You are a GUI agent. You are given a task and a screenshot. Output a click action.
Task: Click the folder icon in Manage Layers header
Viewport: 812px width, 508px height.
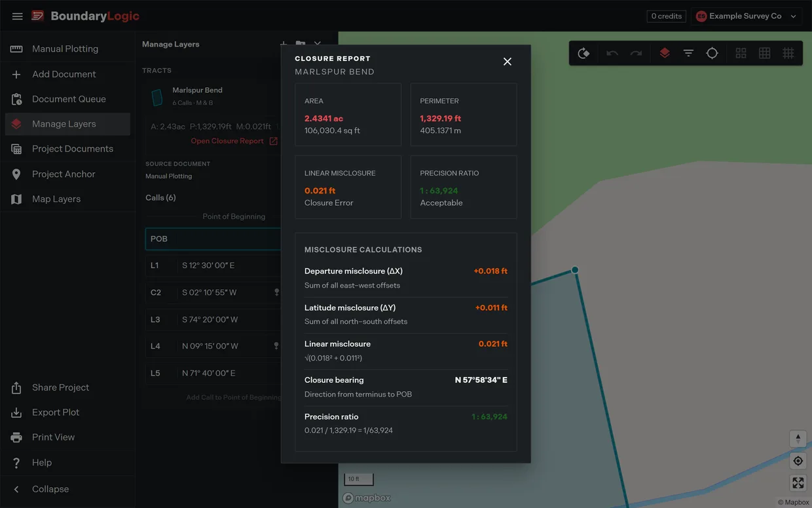pos(300,44)
